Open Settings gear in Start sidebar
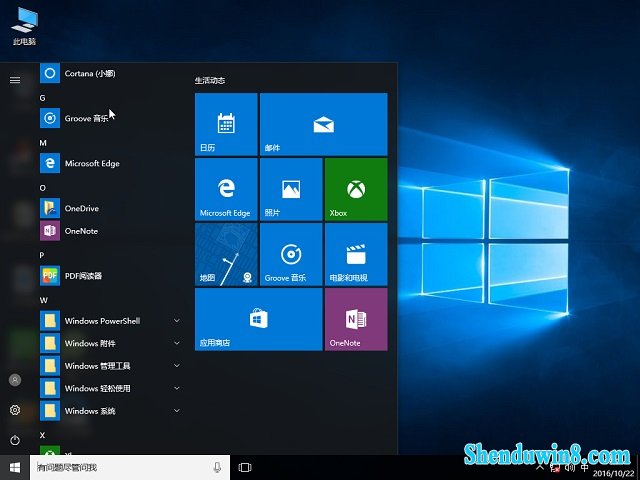Screen dimensions: 640x480 tap(15, 410)
